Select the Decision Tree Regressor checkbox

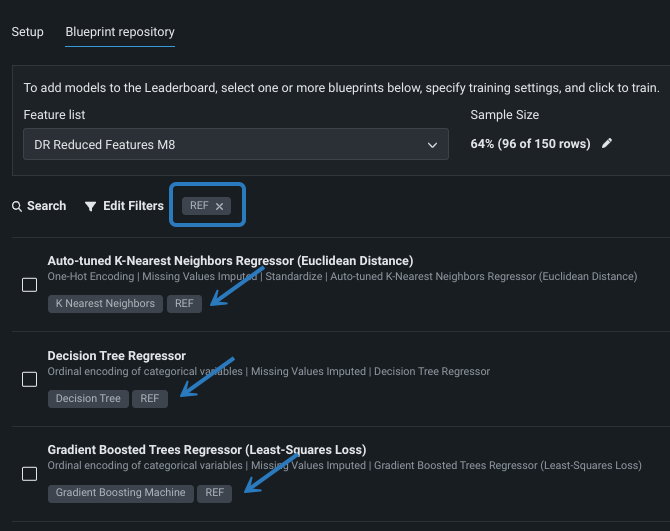tap(30, 379)
